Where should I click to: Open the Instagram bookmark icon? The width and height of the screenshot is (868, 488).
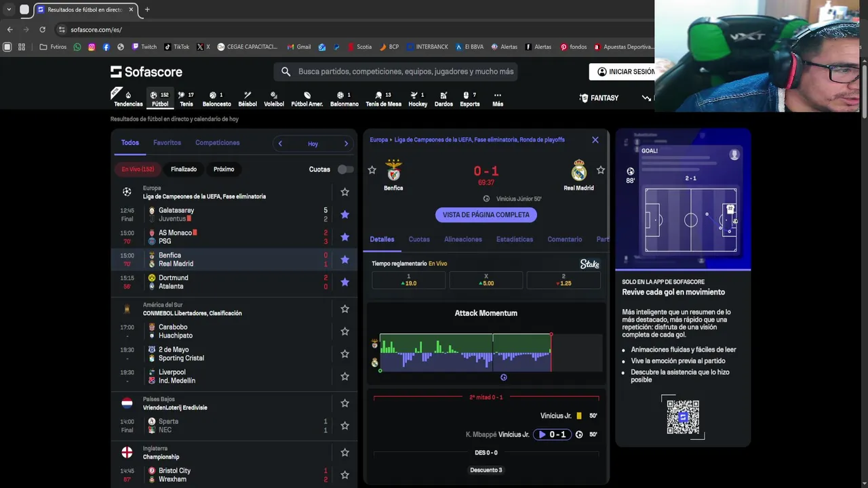point(92,47)
